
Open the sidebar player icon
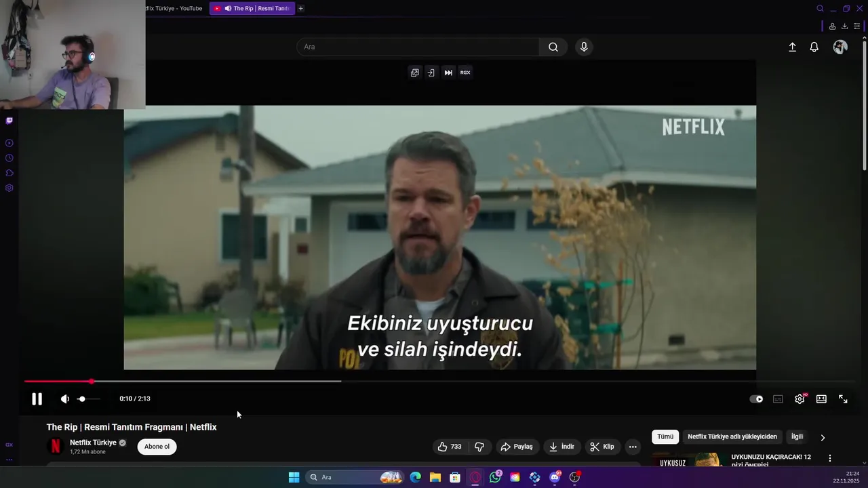click(9, 143)
